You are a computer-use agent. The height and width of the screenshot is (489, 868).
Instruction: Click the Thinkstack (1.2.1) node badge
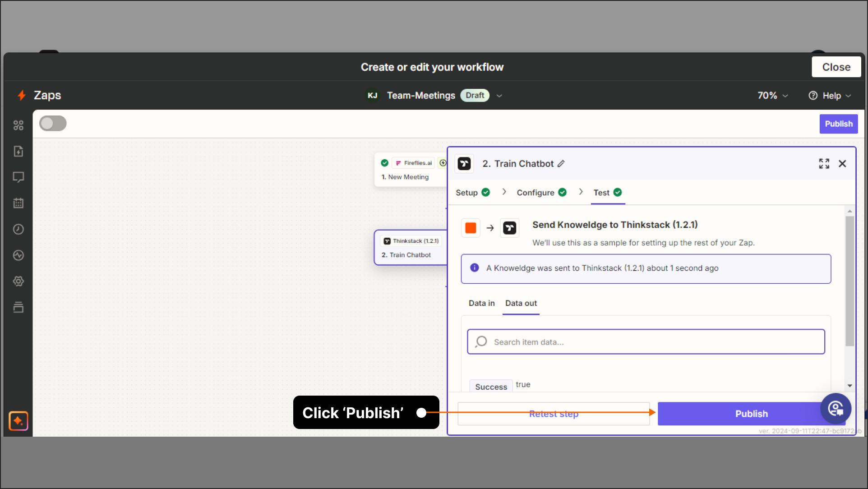(x=411, y=241)
